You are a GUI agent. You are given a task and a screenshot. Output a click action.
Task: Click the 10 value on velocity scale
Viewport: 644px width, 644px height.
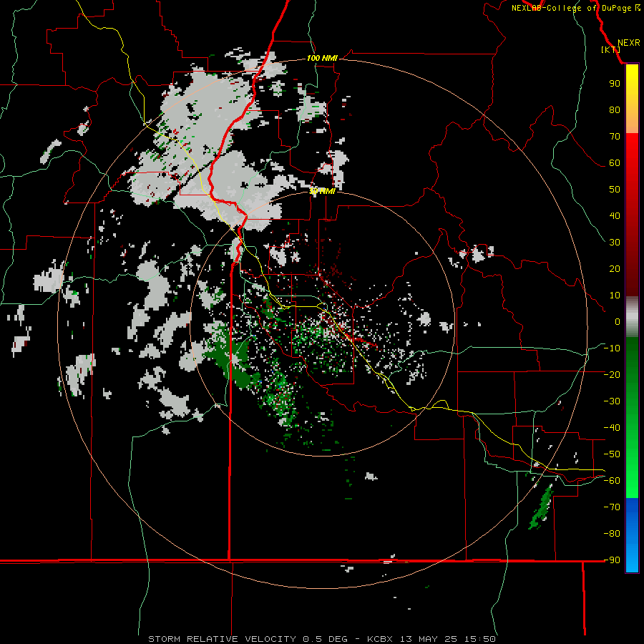tap(615, 296)
